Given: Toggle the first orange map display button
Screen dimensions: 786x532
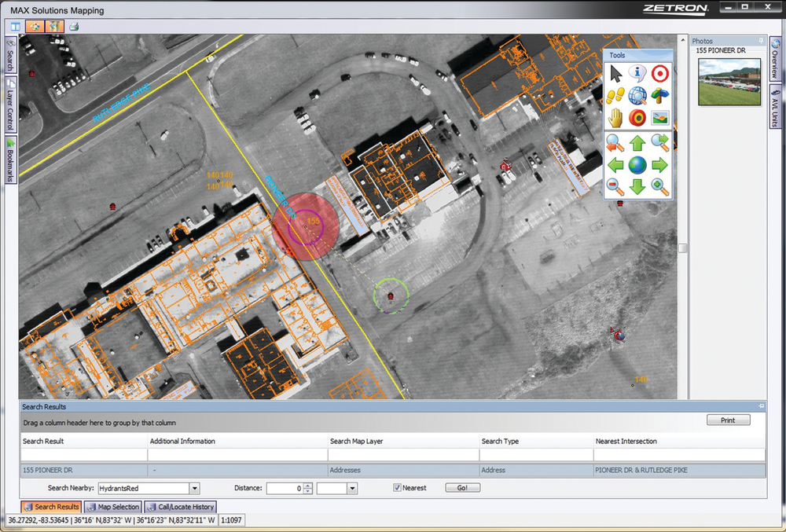Looking at the screenshot, I should (x=35, y=26).
